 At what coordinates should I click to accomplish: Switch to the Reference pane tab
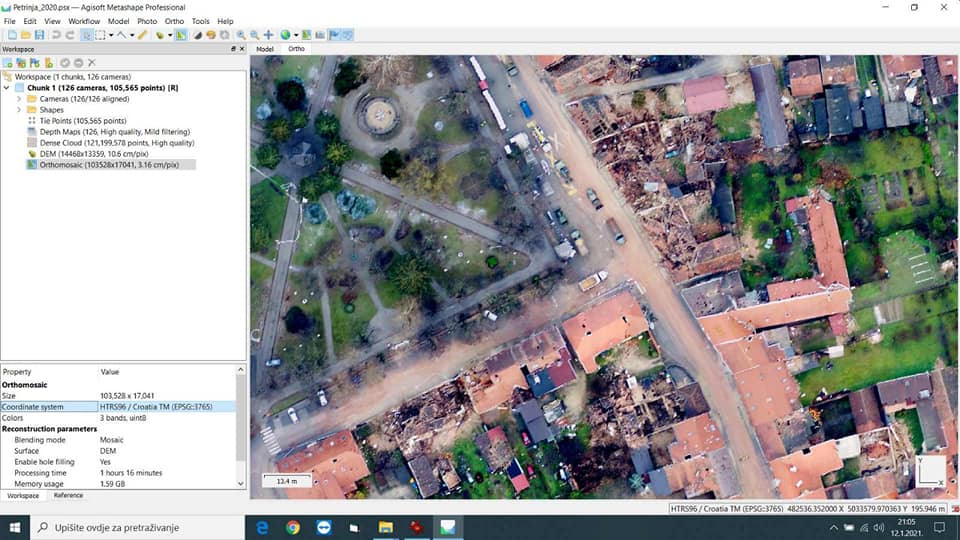tap(68, 495)
